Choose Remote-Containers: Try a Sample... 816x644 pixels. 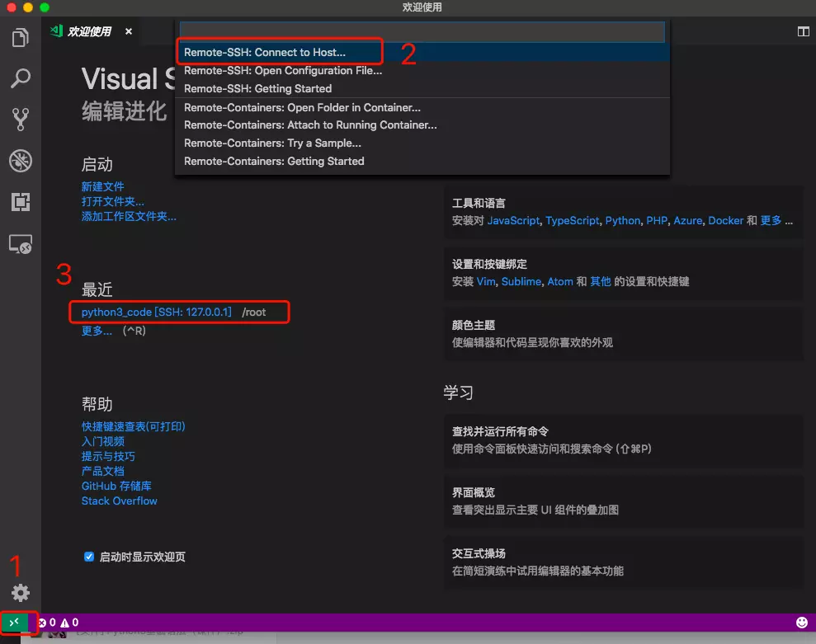tap(422, 143)
